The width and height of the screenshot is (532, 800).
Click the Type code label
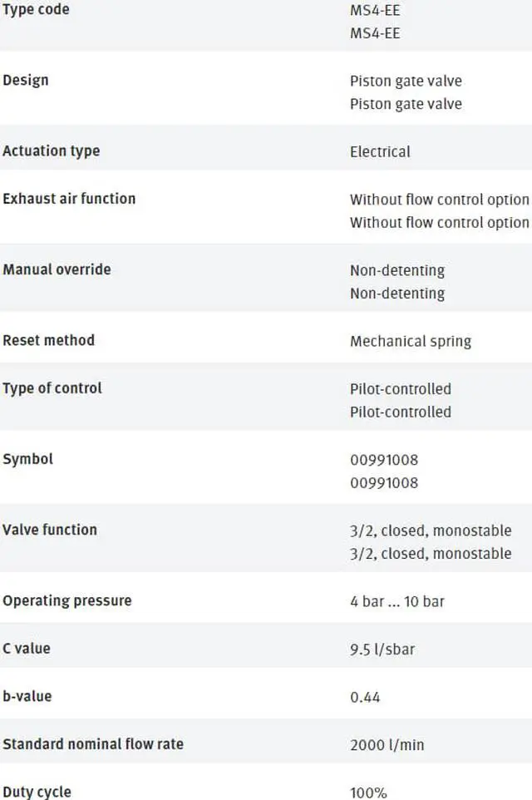[x=36, y=10]
